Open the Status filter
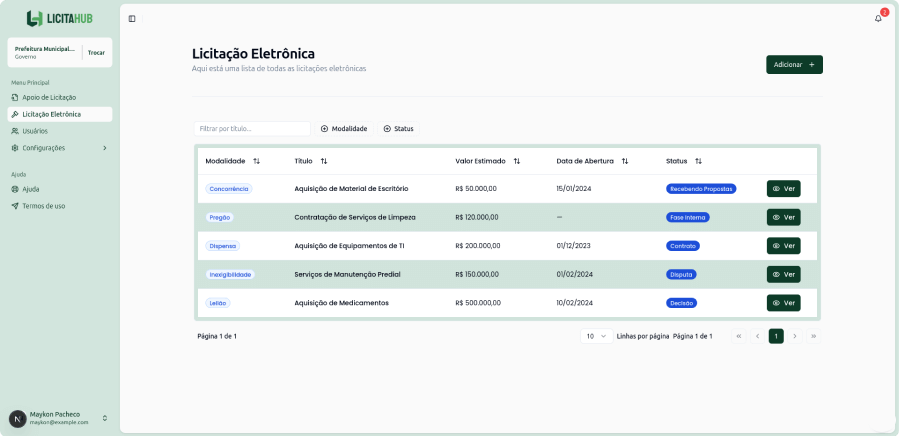Screen dimensions: 900x436 [x=398, y=129]
